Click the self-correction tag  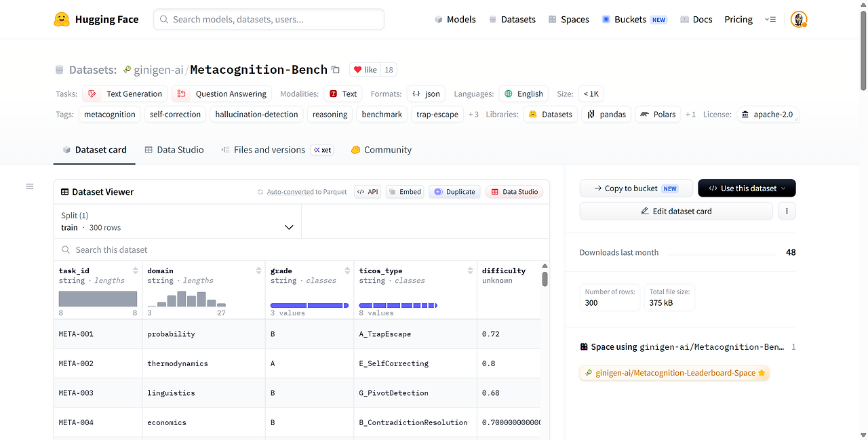click(x=176, y=115)
